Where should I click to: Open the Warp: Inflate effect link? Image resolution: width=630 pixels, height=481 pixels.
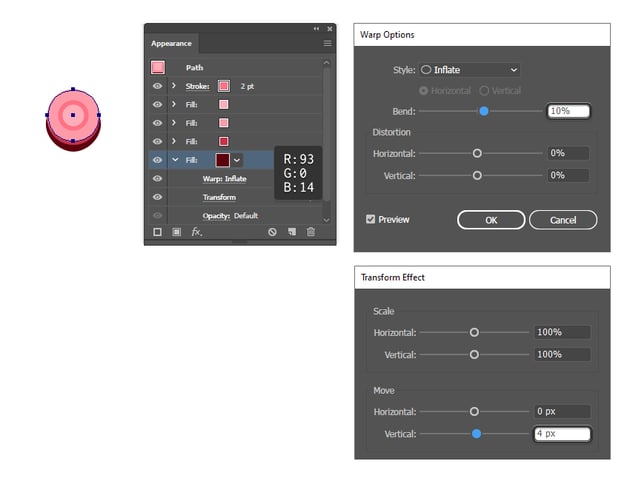pyautogui.click(x=224, y=179)
